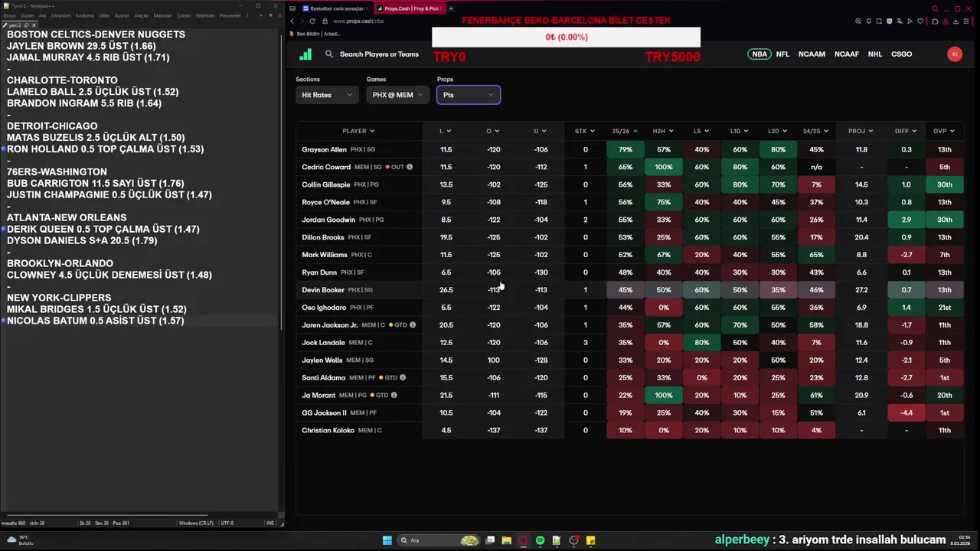This screenshot has width=980, height=551.
Task: Sort by the 25/26 column header
Action: (x=625, y=131)
